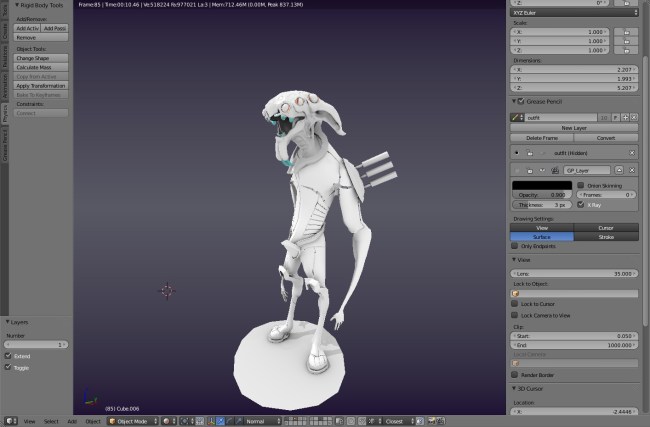Click the editor type icon in the 3D view header
Screen dimensions: 650x427
[x=11, y=421]
